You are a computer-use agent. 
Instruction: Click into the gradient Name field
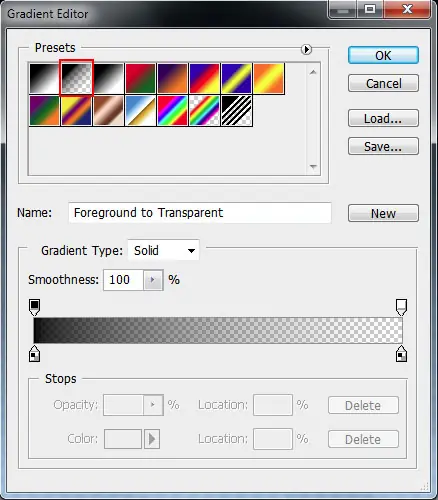pyautogui.click(x=200, y=213)
